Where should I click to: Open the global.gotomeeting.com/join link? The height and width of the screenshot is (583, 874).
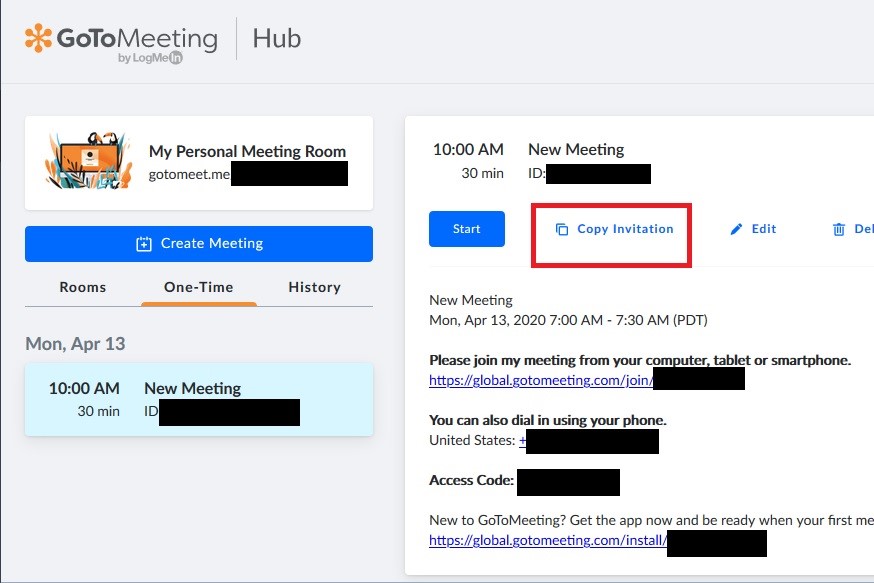coord(541,380)
